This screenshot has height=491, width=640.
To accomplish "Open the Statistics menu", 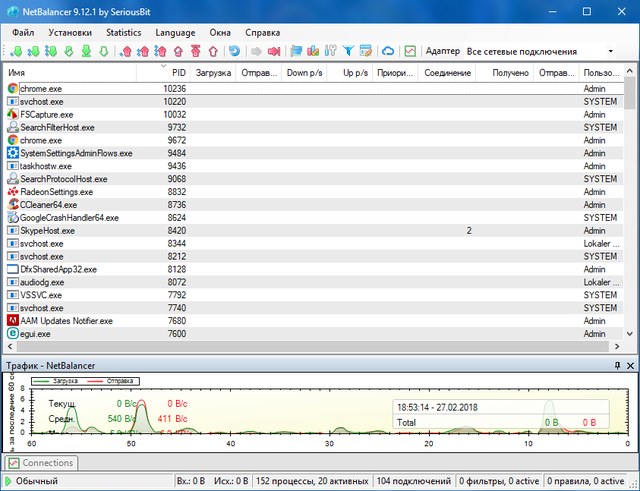I will click(x=124, y=33).
